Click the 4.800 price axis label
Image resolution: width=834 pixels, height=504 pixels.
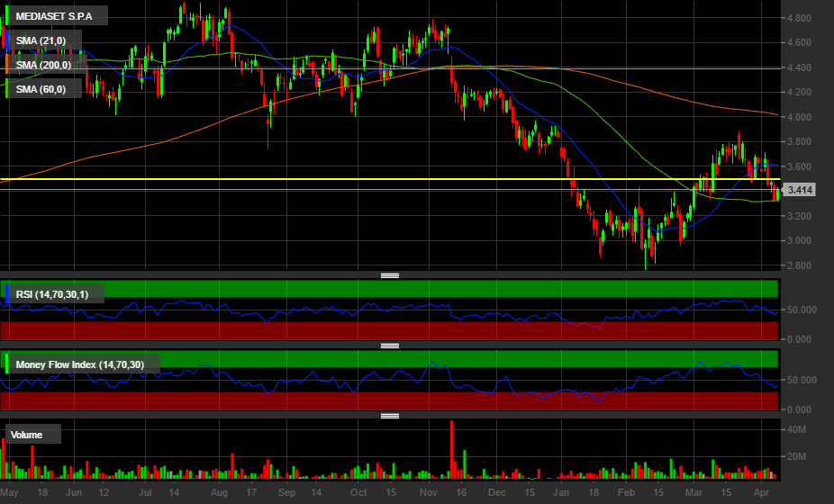point(800,18)
